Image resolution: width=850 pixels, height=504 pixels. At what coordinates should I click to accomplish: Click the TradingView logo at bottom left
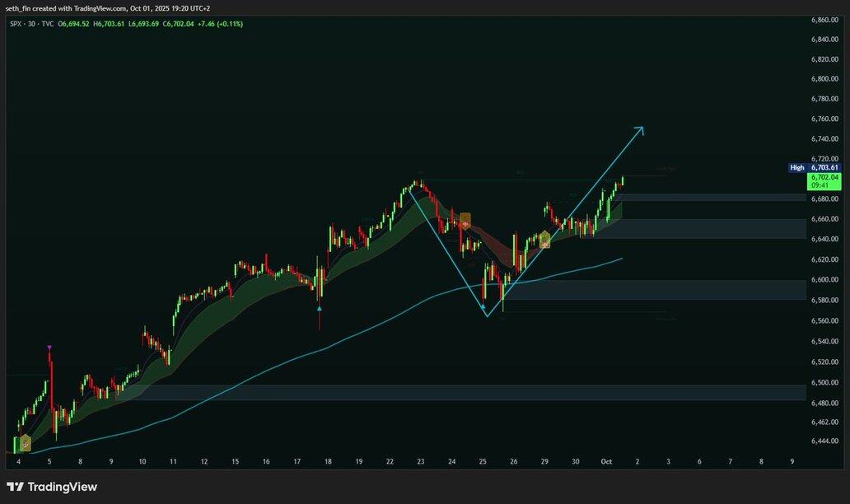pos(52,487)
